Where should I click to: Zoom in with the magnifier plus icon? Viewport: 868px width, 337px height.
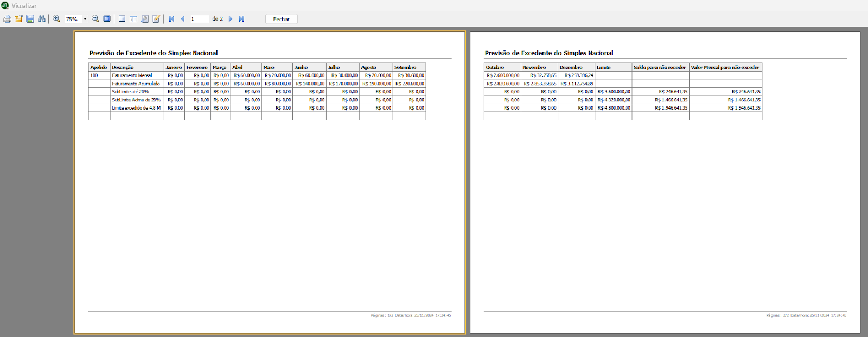pos(56,19)
